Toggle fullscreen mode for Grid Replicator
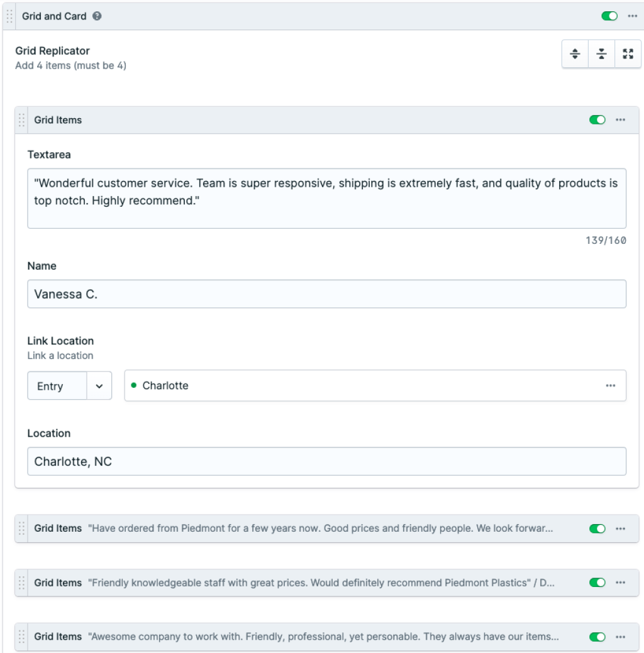This screenshot has height=653, width=644. [628, 54]
